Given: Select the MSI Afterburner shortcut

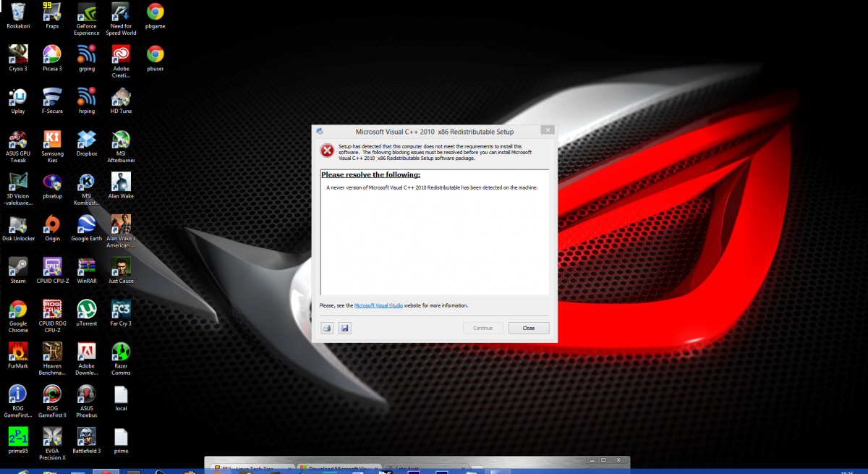Looking at the screenshot, I should 121,147.
